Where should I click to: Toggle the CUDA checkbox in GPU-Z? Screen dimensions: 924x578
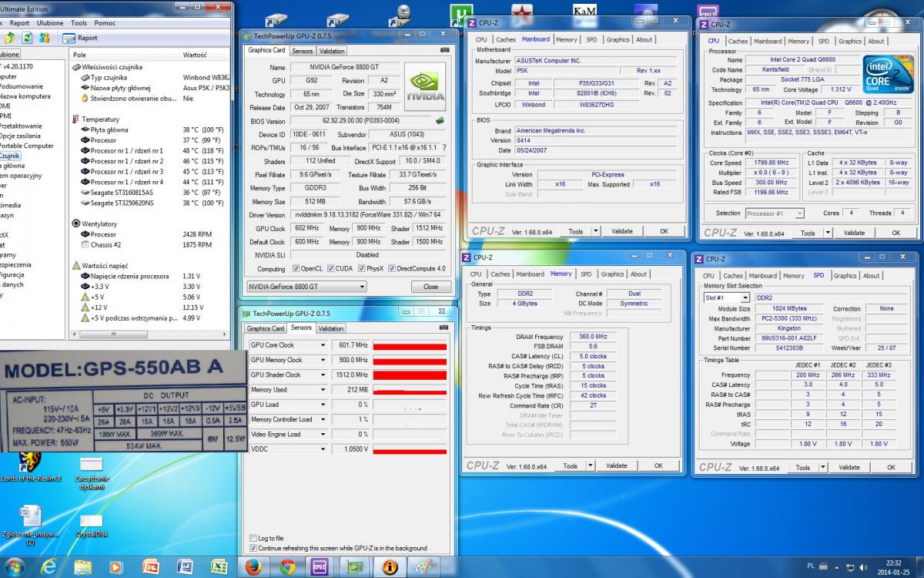tap(331, 269)
